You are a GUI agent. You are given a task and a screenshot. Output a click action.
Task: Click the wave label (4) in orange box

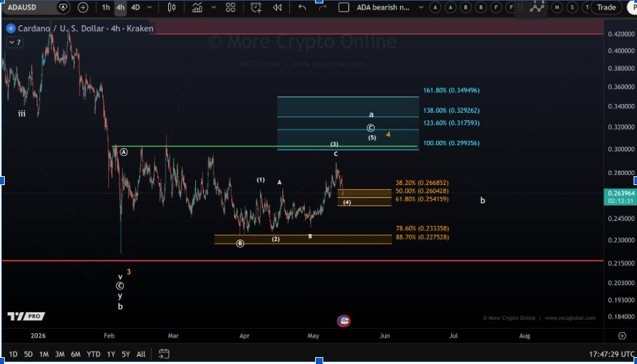pyautogui.click(x=347, y=202)
